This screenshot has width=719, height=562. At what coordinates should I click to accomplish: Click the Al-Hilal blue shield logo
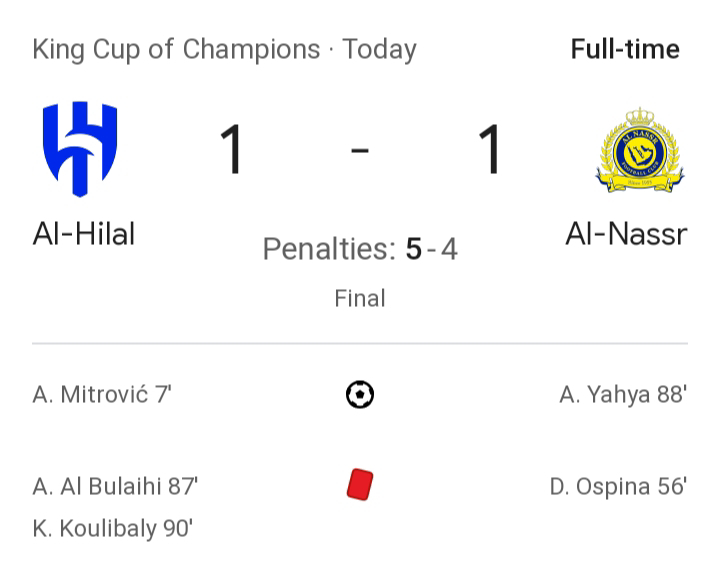click(80, 149)
